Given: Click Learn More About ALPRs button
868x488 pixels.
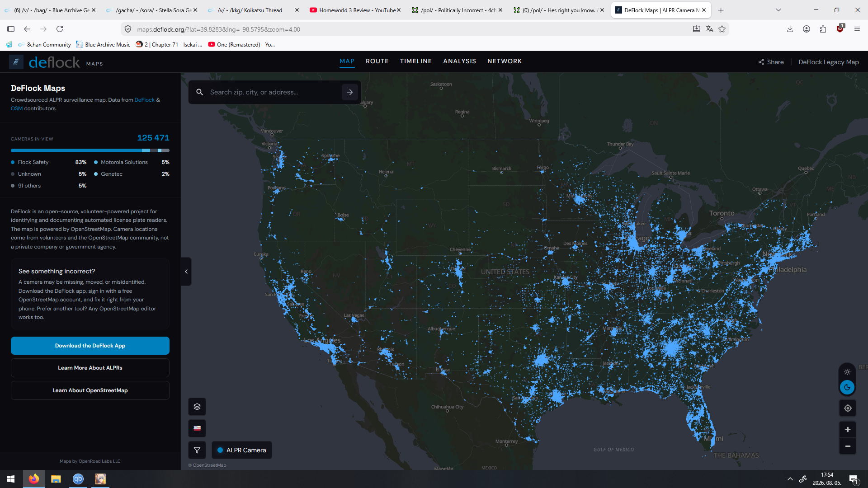Looking at the screenshot, I should [x=90, y=368].
